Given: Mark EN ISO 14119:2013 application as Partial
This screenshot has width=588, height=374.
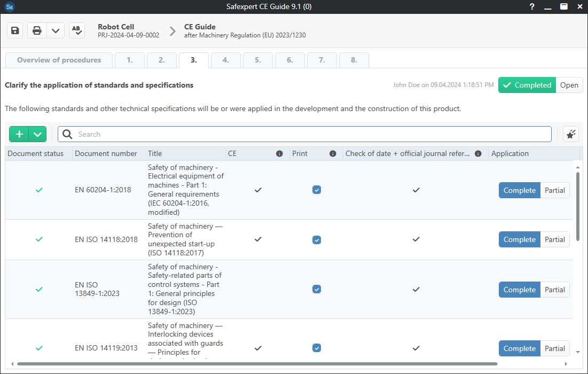Looking at the screenshot, I should 555,348.
